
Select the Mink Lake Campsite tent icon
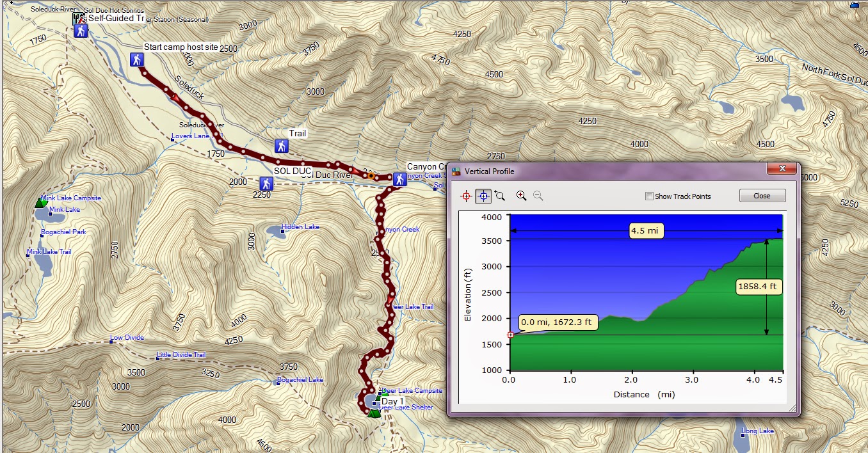[x=40, y=203]
